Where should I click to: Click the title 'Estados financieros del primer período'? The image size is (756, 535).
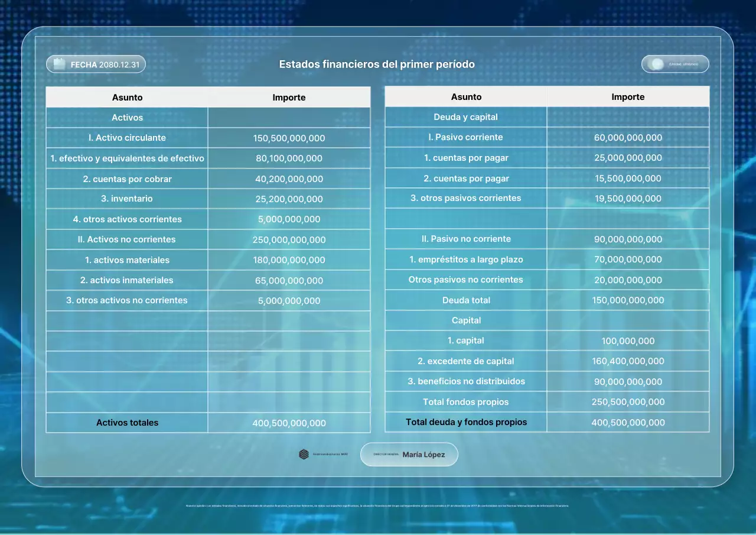coord(376,64)
